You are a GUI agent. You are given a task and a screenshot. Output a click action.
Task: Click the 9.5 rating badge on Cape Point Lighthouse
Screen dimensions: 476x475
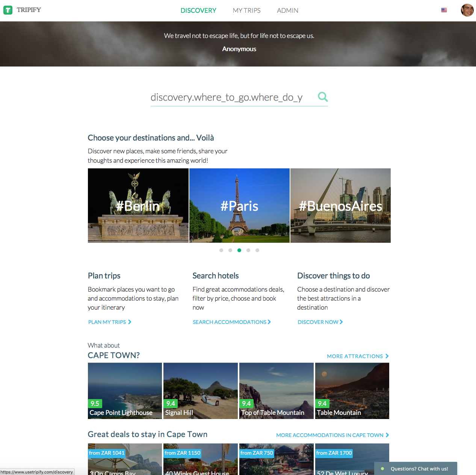[95, 403]
